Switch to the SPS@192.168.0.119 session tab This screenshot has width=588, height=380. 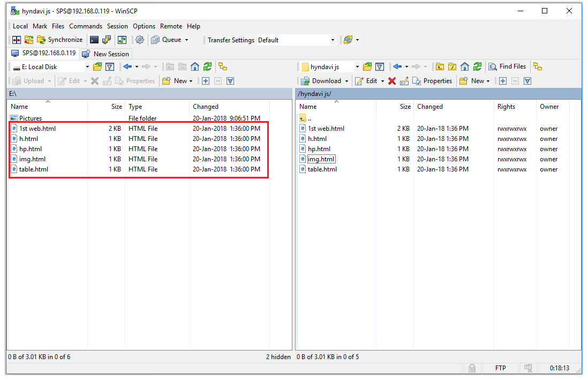(44, 53)
